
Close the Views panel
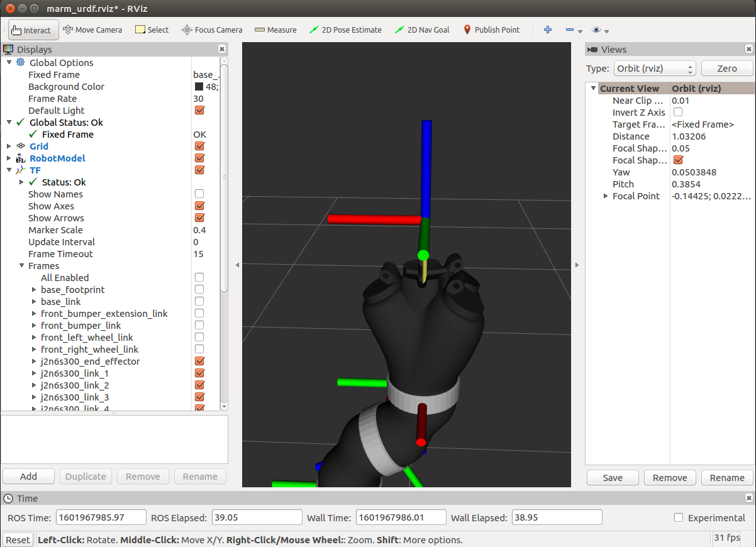[748, 49]
